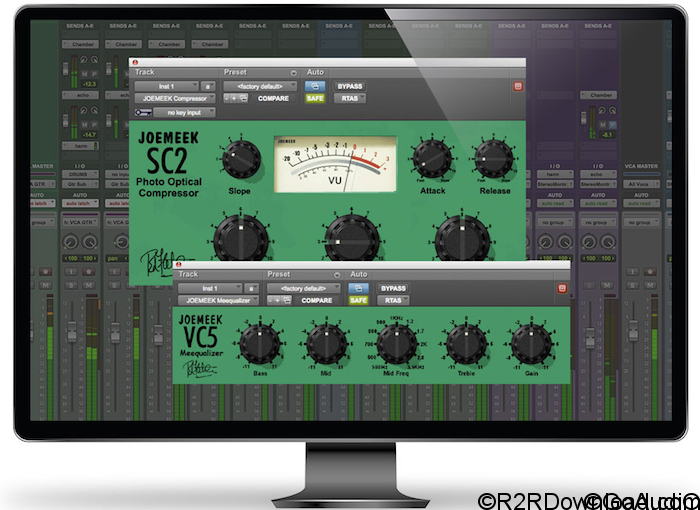Click next preset plus button in Meequalizer window
Screen dimensions: 700x510
(278, 301)
